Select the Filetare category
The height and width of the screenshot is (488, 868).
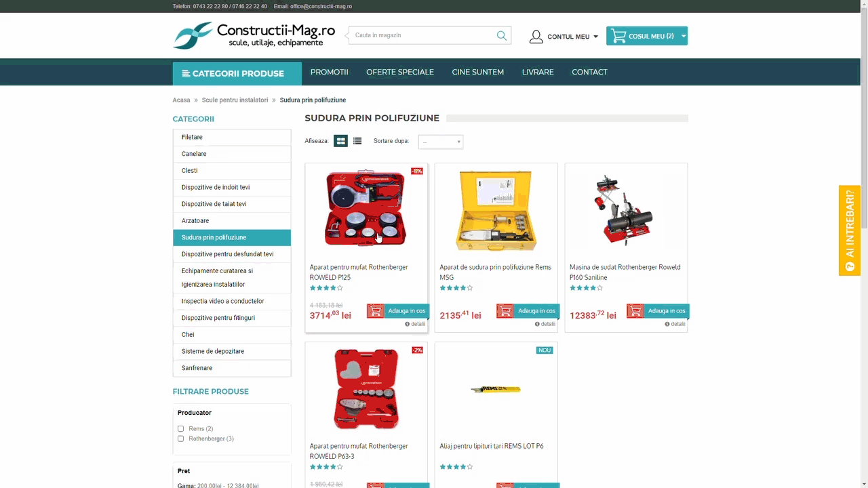click(232, 137)
